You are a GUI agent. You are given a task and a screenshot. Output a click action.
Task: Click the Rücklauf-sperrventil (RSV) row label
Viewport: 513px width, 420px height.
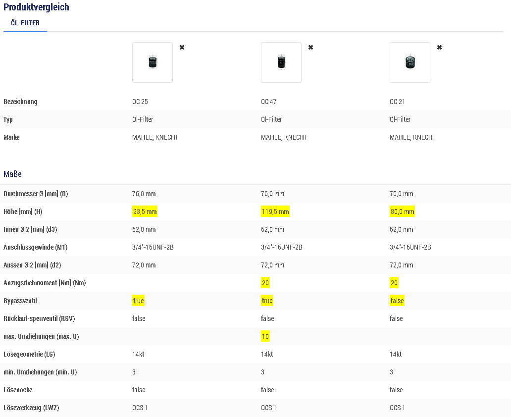coord(39,319)
